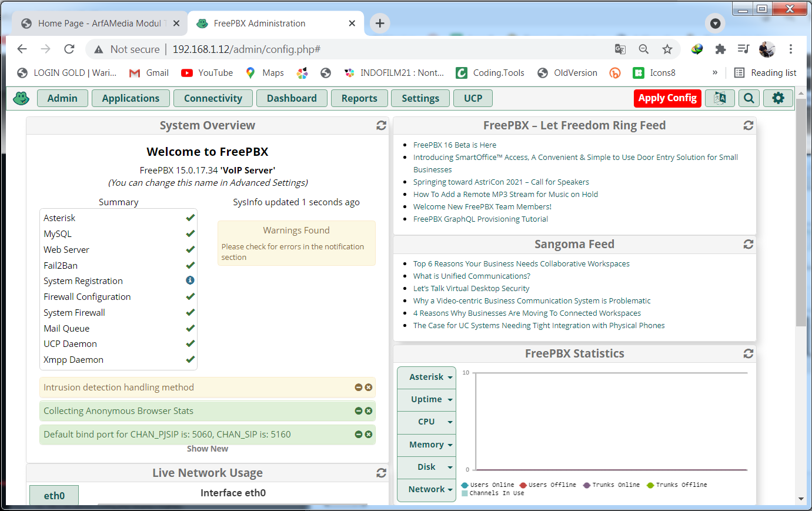Click the search magnifier button

[x=749, y=98]
